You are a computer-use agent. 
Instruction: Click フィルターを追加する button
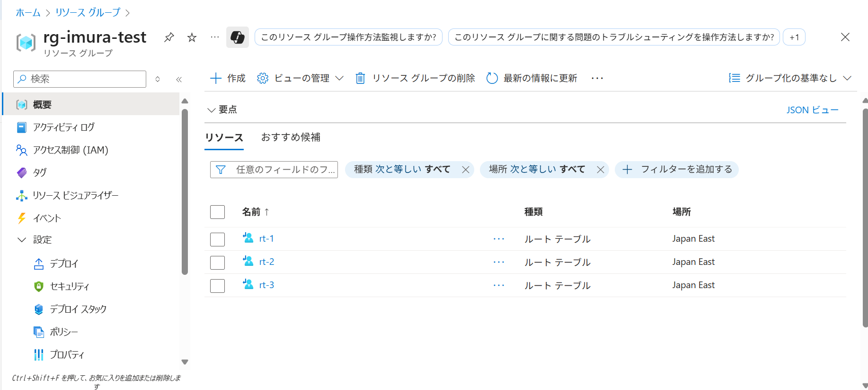(677, 170)
